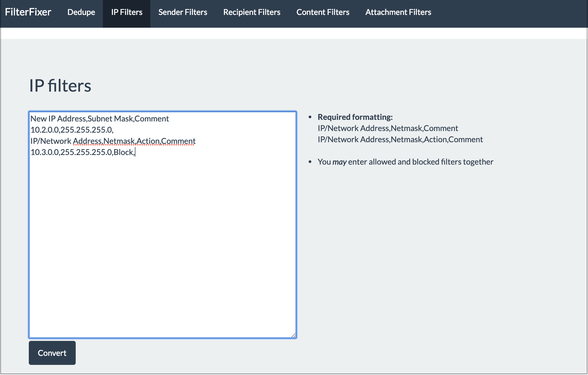Click the 'You may enter allowed and blocked filters together' note
Viewport: 588px width, 375px height.
(405, 162)
